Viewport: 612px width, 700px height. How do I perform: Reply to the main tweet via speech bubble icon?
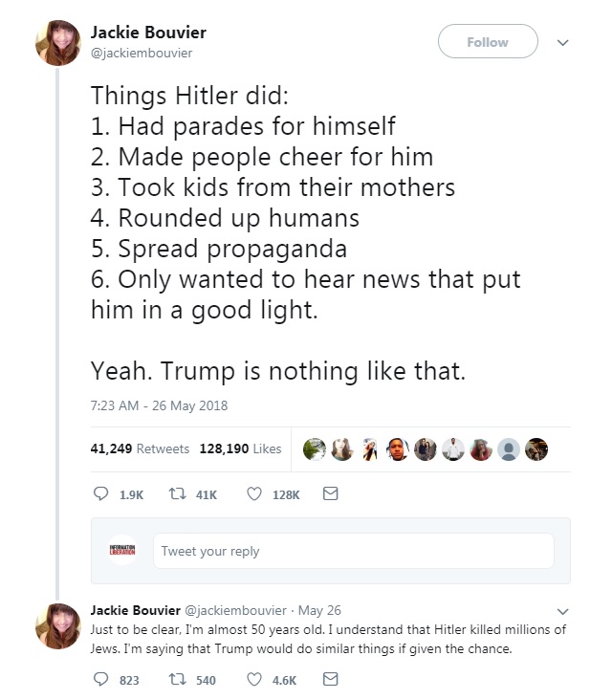click(100, 494)
